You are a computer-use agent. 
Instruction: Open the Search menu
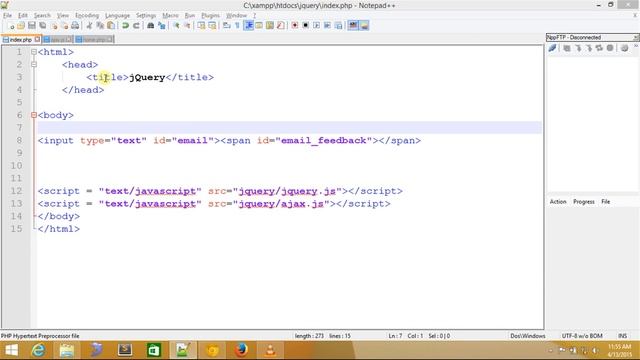(42, 16)
